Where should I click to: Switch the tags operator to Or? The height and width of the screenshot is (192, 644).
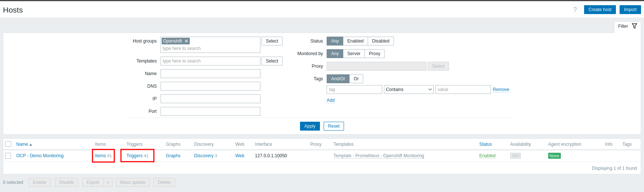tap(356, 79)
